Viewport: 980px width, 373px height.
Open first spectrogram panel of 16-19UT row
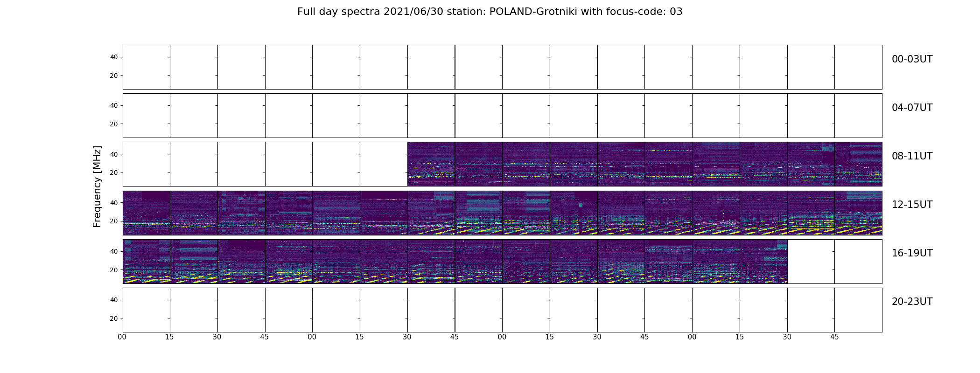(x=147, y=261)
